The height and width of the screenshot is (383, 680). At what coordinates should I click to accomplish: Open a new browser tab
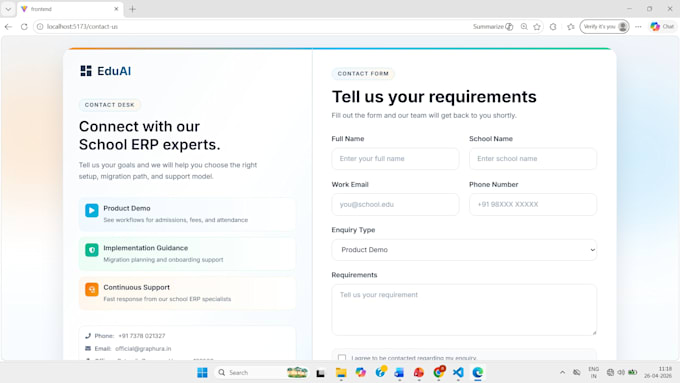click(132, 9)
